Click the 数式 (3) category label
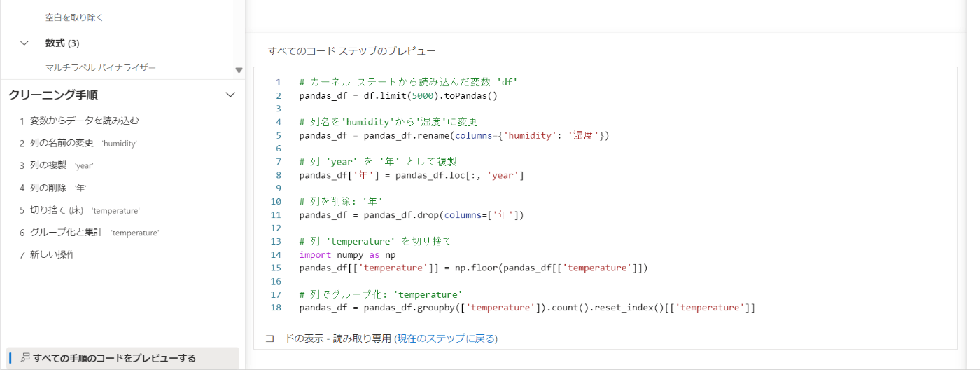This screenshot has width=980, height=370. 62,43
